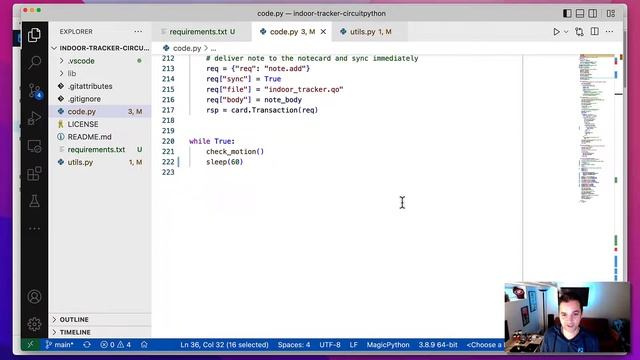Viewport: 640px width, 360px height.
Task: Click on sleep(60) code line
Action: tap(224, 162)
